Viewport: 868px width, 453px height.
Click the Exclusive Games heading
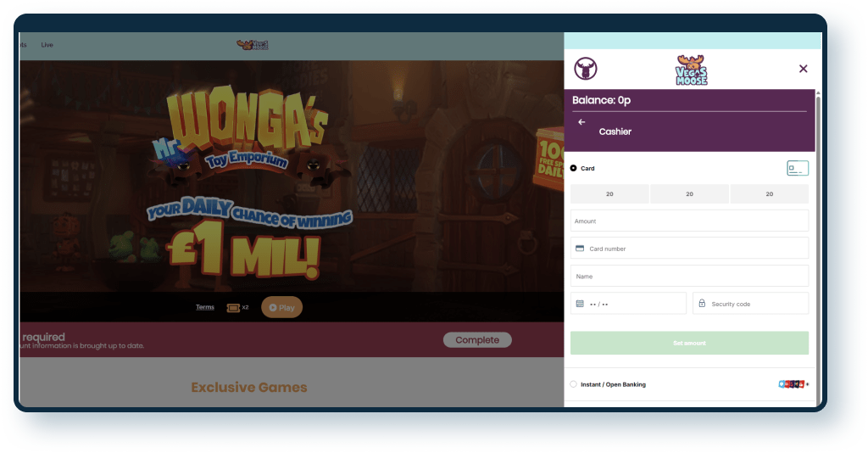click(x=249, y=387)
